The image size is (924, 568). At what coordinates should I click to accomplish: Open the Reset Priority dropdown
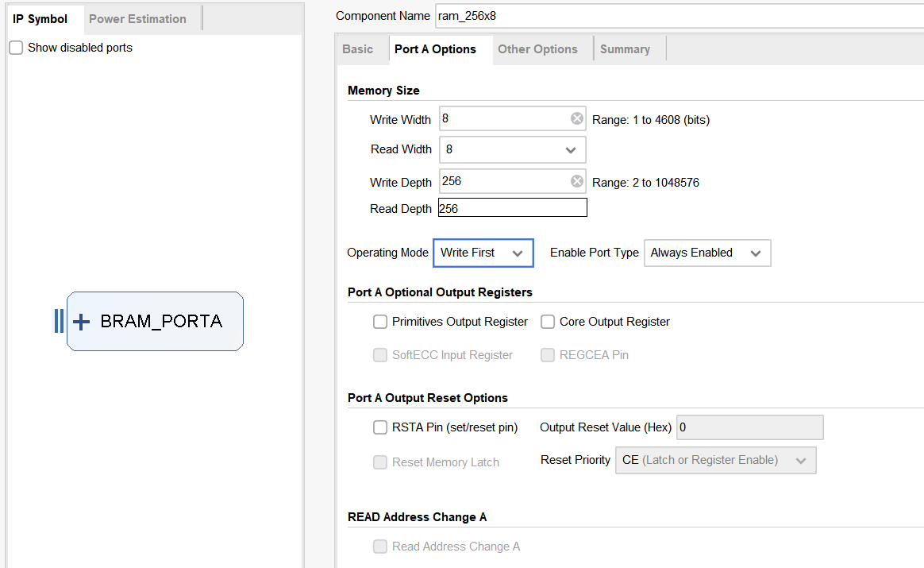click(x=714, y=460)
